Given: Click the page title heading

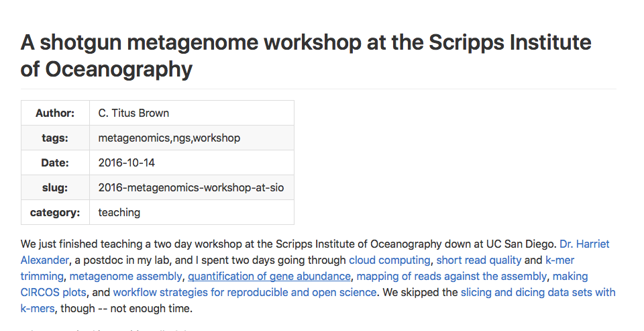Looking at the screenshot, I should 306,55.
